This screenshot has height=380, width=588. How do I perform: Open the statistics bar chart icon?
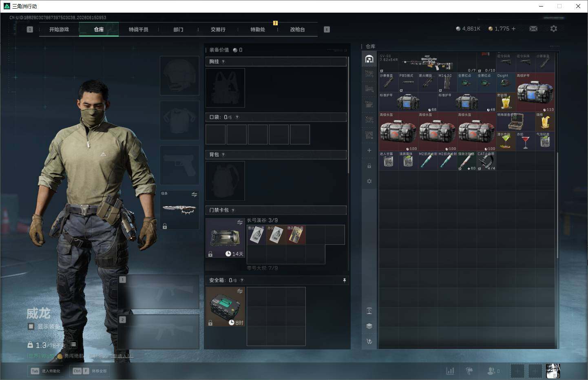tap(450, 371)
